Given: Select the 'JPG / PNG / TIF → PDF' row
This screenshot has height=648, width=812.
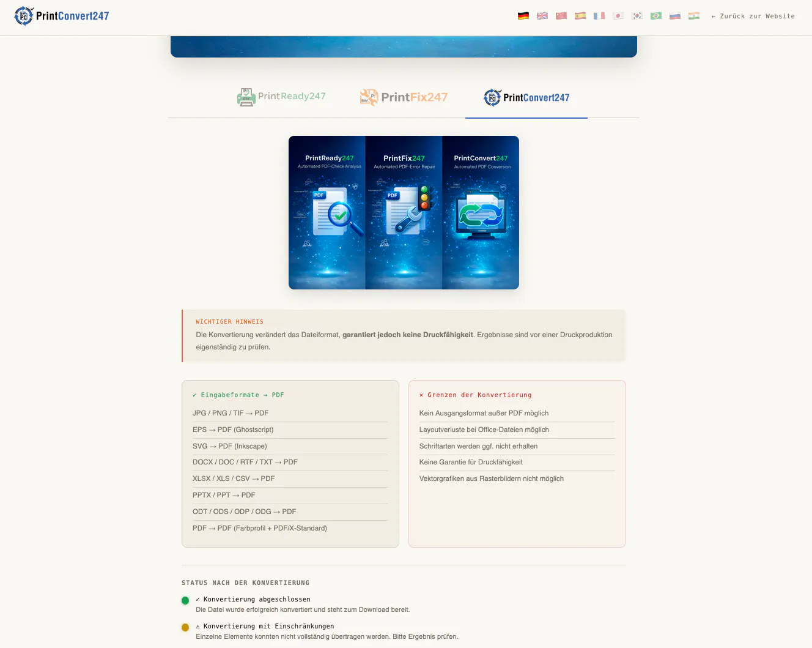Looking at the screenshot, I should tap(290, 413).
